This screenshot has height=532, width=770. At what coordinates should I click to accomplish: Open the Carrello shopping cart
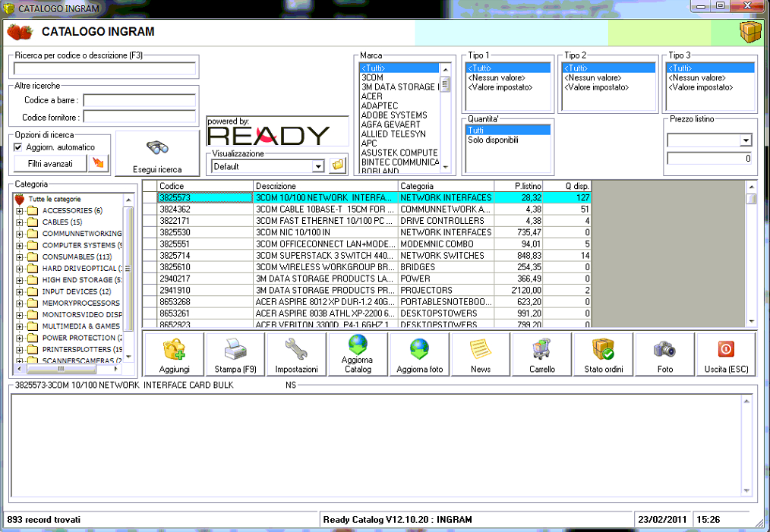pos(542,354)
